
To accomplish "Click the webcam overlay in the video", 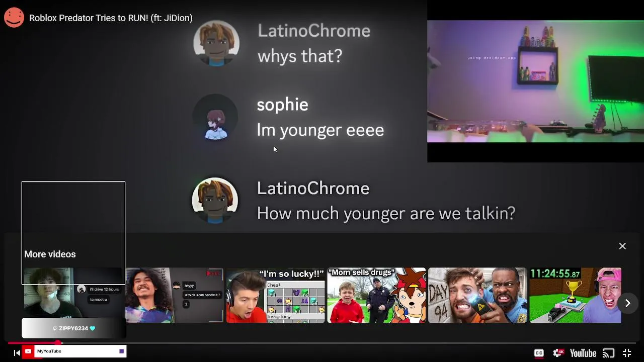I will pos(535,81).
